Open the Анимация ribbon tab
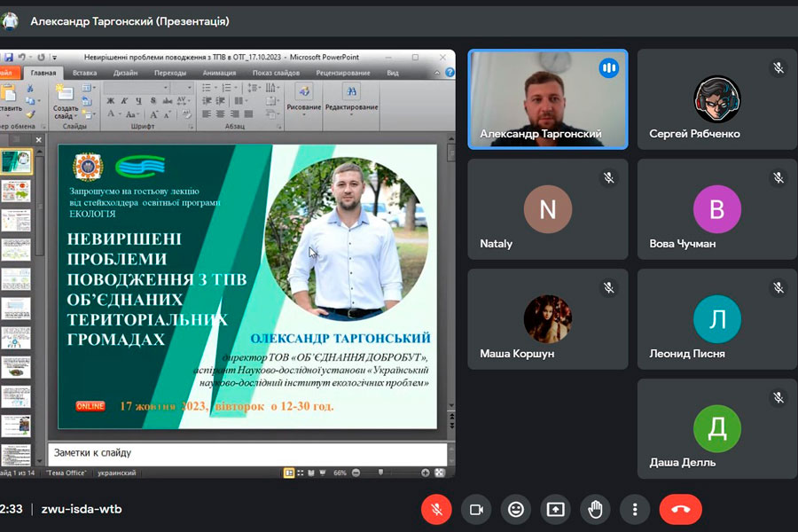The height and width of the screenshot is (532, 798). (x=219, y=73)
